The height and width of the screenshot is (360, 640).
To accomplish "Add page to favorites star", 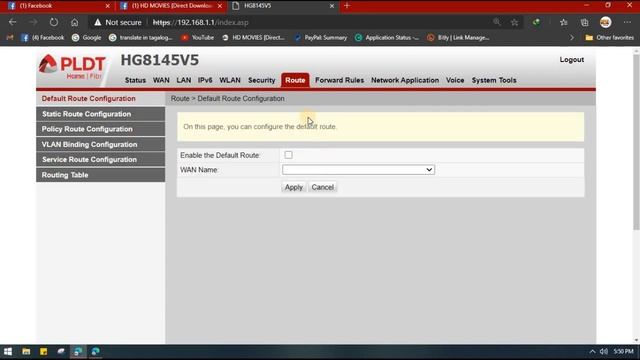I will tap(514, 22).
